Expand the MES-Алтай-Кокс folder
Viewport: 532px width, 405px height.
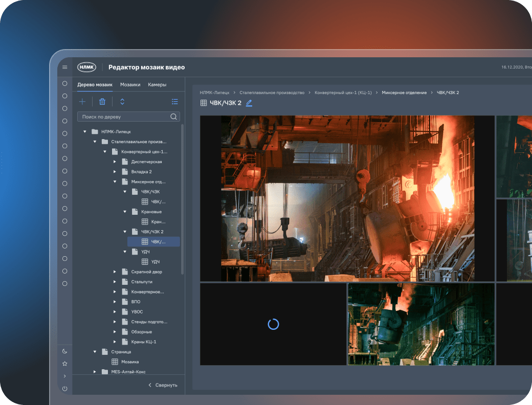(95, 372)
